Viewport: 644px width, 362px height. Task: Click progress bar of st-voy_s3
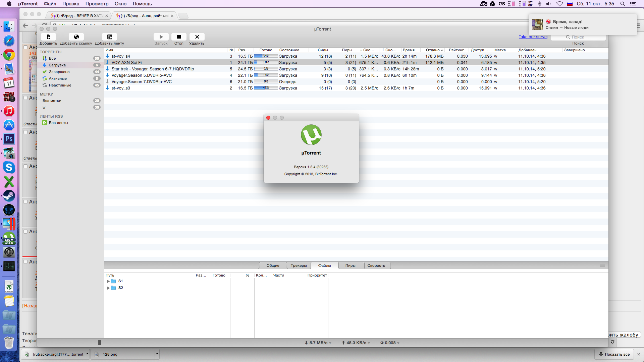(266, 88)
